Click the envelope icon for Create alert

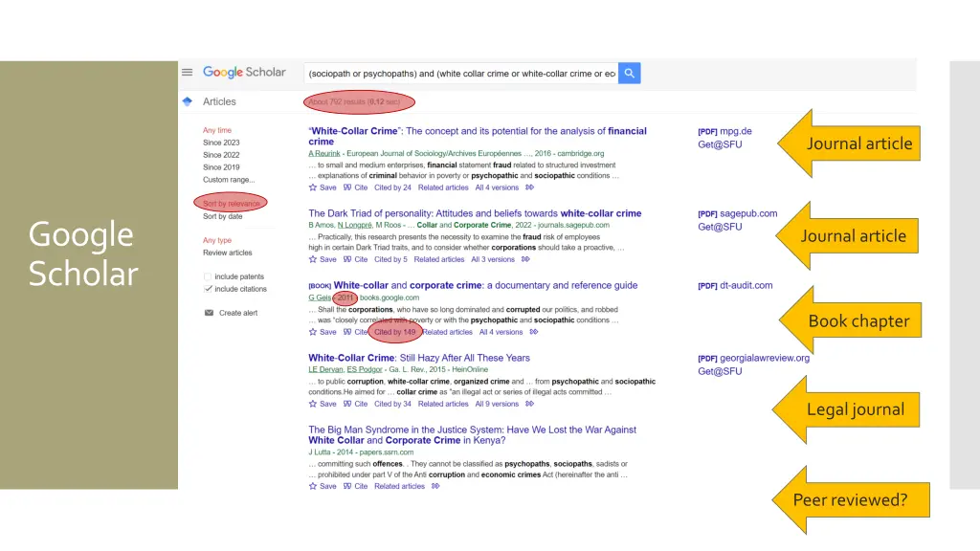209,313
